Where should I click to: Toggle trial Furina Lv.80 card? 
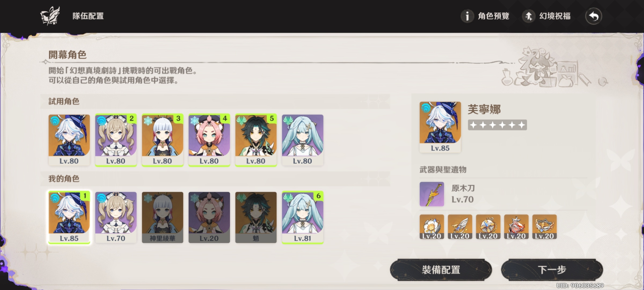click(x=69, y=140)
